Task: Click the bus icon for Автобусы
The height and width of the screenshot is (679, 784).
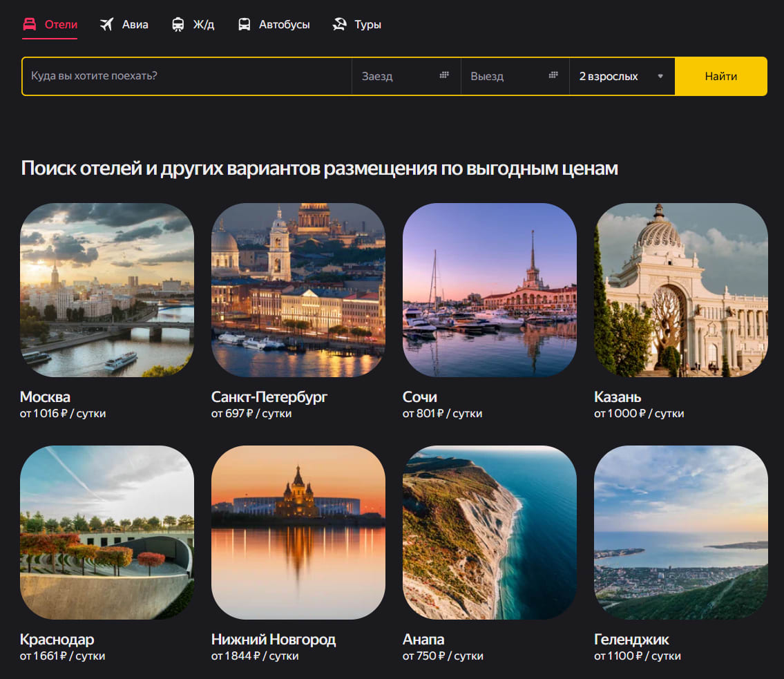Action: (x=244, y=24)
